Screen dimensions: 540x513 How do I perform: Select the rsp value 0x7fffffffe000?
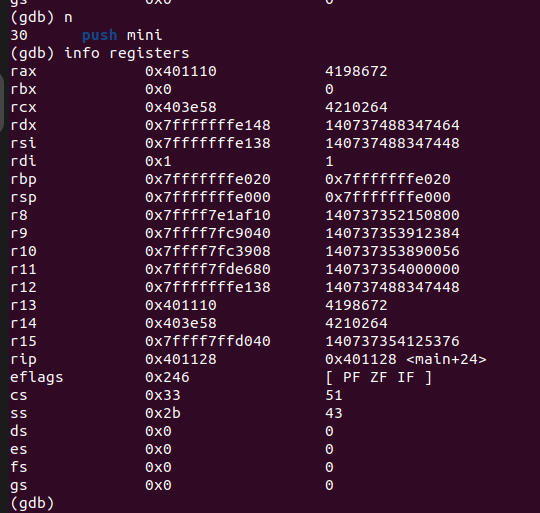click(208, 197)
